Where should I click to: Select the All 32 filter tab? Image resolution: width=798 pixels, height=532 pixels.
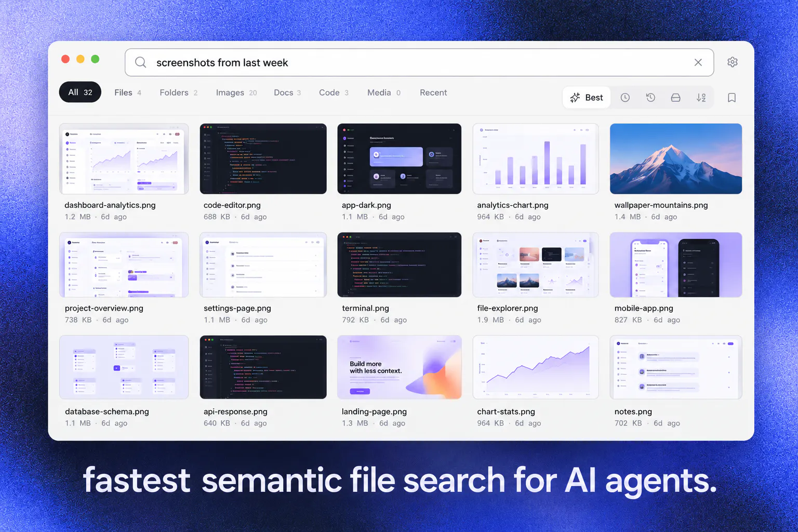click(80, 92)
